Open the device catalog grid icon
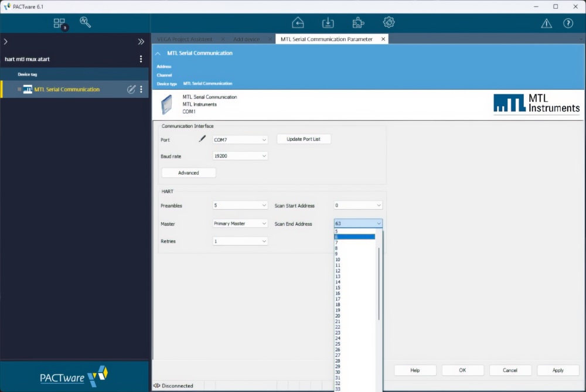Image resolution: width=586 pixels, height=392 pixels. 59,23
